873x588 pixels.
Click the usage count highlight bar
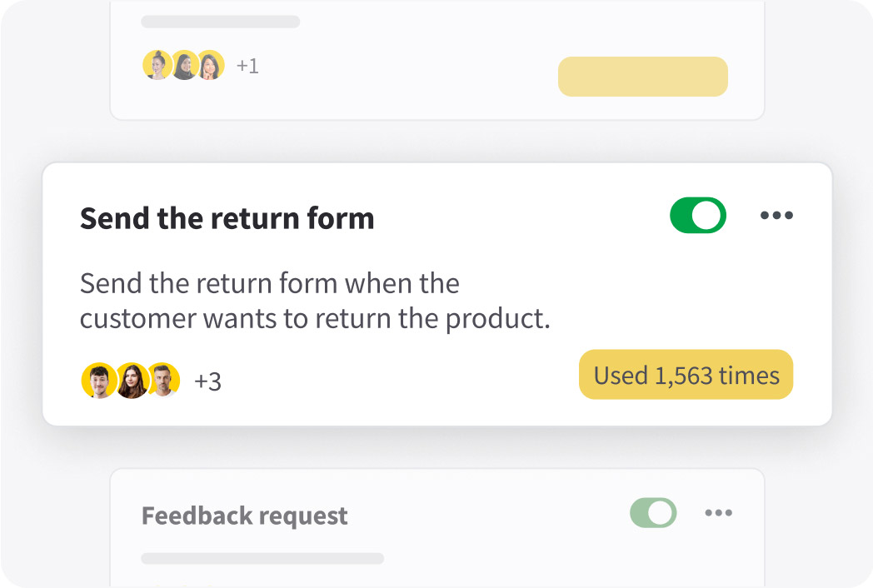point(686,375)
